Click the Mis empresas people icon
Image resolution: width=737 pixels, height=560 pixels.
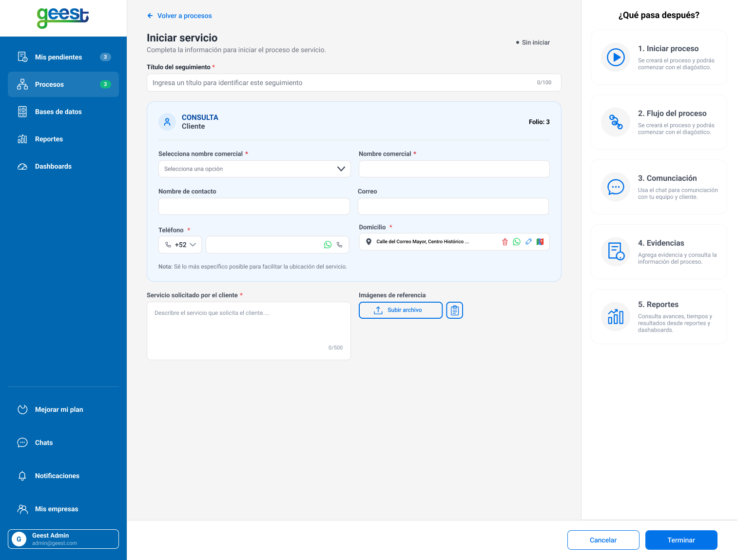[x=22, y=509]
